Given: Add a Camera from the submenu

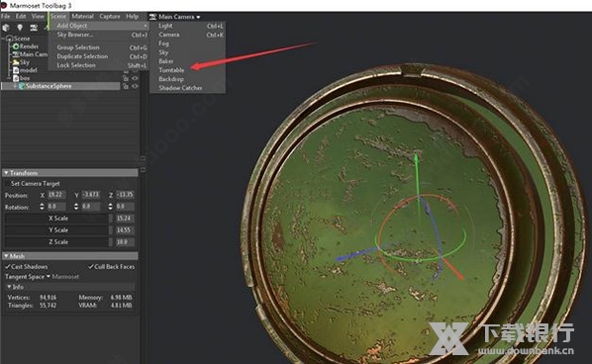Looking at the screenshot, I should coord(188,35).
